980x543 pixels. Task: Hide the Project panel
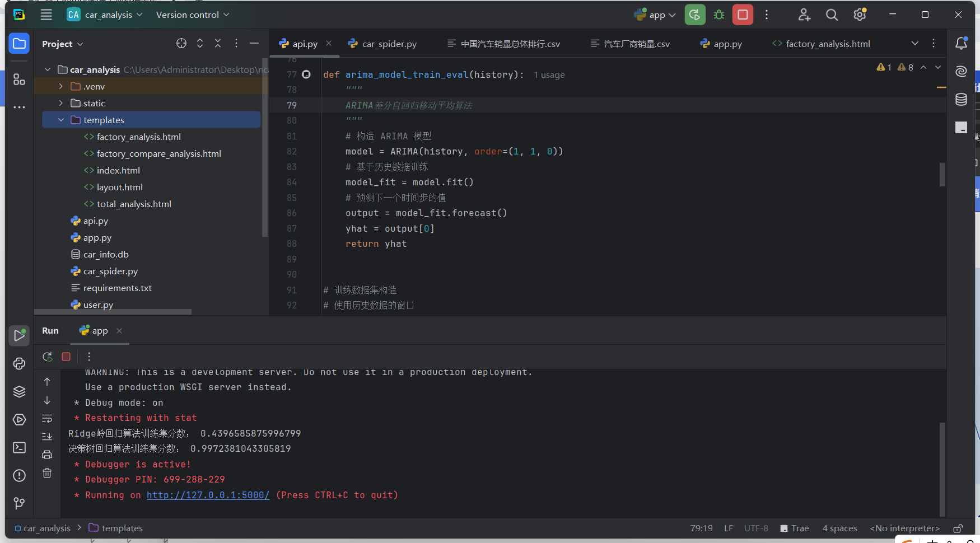pyautogui.click(x=254, y=44)
